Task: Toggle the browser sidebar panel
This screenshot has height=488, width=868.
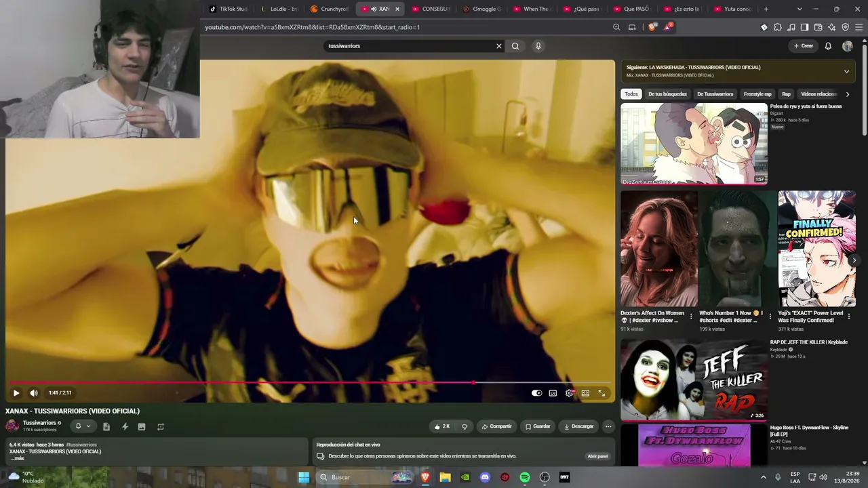Action: click(x=805, y=27)
